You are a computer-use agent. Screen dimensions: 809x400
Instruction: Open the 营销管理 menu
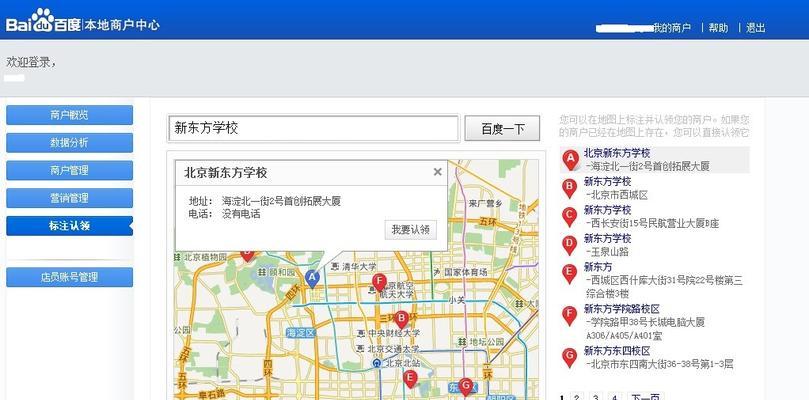click(69, 198)
